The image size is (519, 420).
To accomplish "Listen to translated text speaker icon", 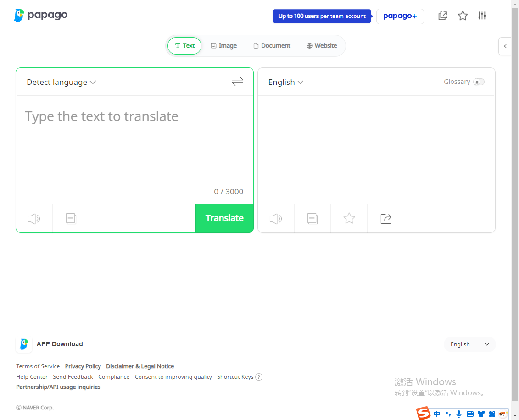I will (x=276, y=219).
